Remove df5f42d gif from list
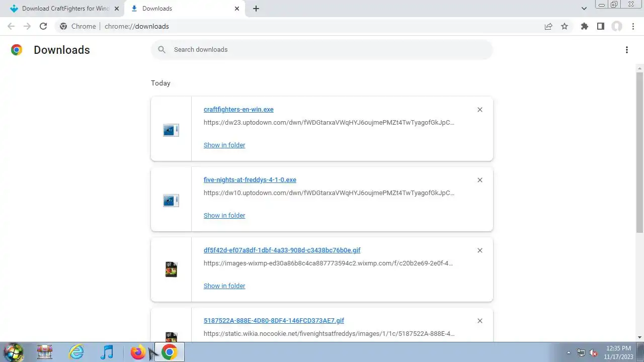 [480, 250]
